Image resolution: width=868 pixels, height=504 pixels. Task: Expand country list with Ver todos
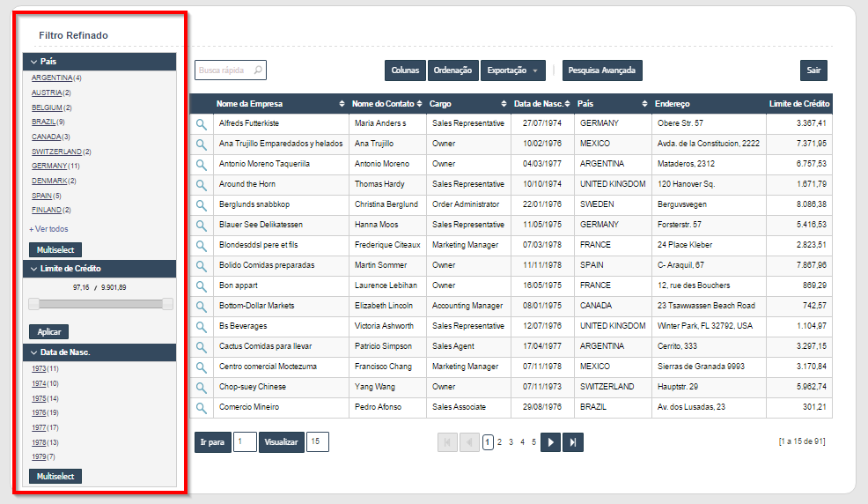(48, 229)
